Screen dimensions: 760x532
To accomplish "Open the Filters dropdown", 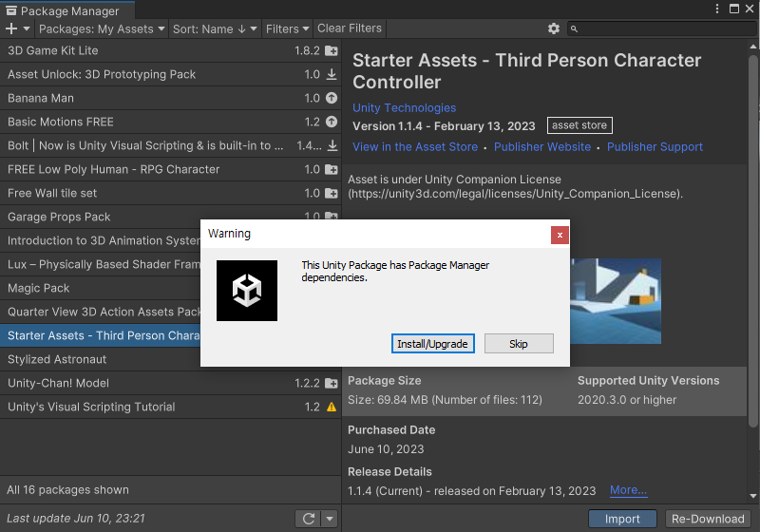I will (x=287, y=29).
